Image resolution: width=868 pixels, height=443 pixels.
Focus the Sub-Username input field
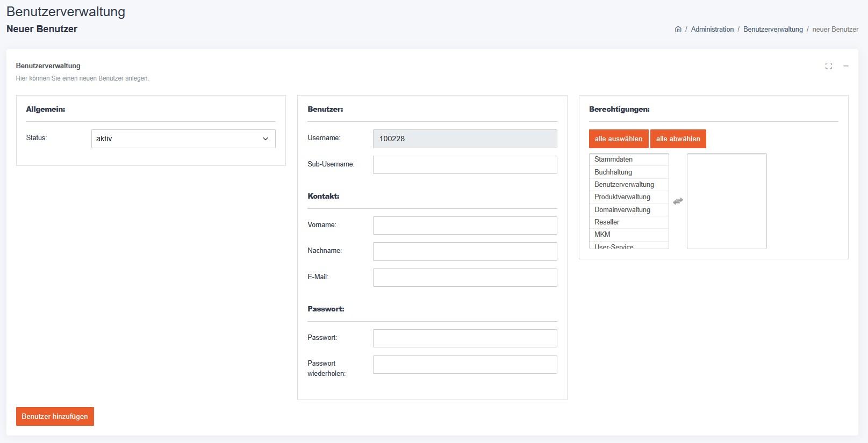tap(464, 165)
